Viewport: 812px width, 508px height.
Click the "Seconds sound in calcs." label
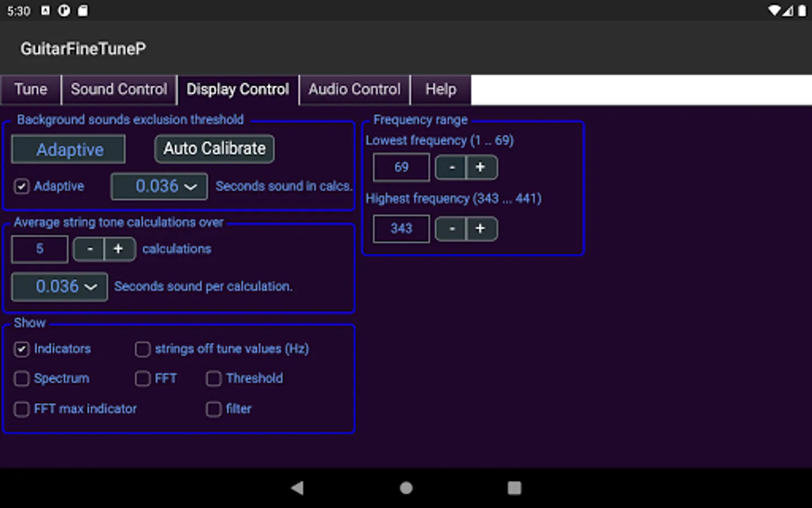pos(284,186)
